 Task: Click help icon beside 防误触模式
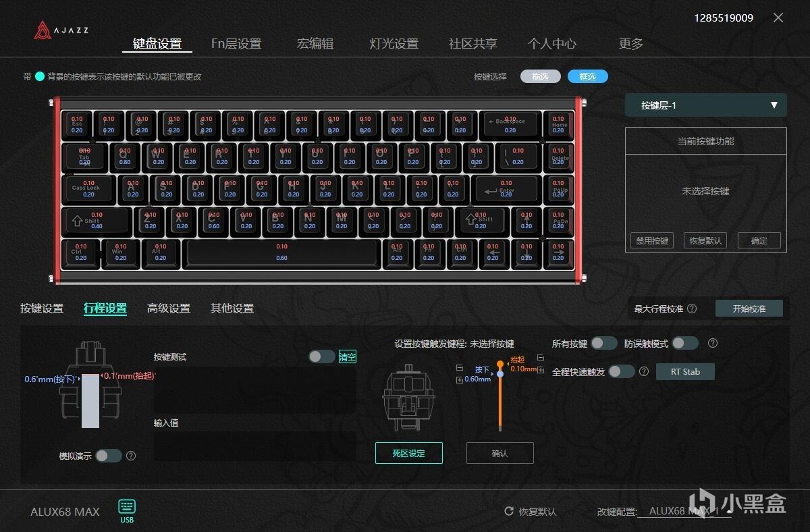click(712, 344)
